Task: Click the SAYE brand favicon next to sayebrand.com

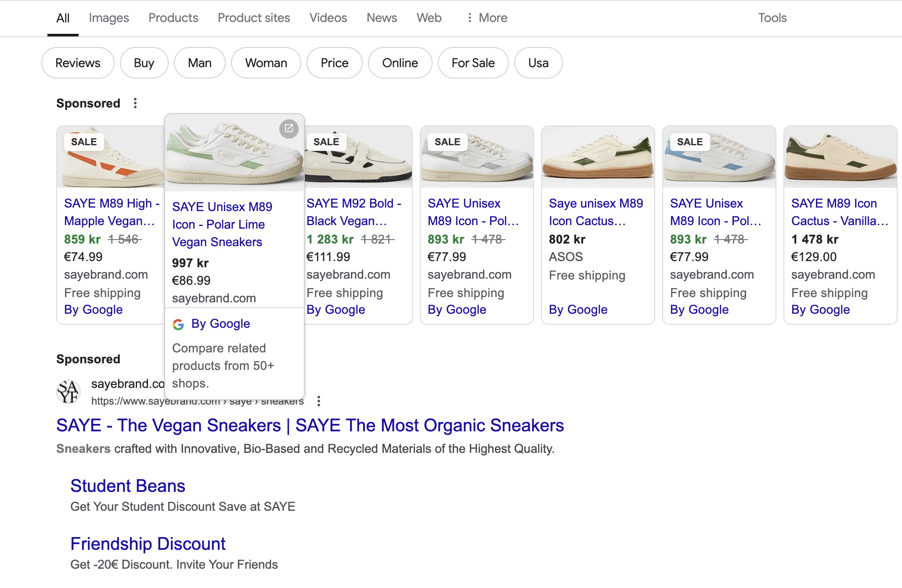Action: 69,391
